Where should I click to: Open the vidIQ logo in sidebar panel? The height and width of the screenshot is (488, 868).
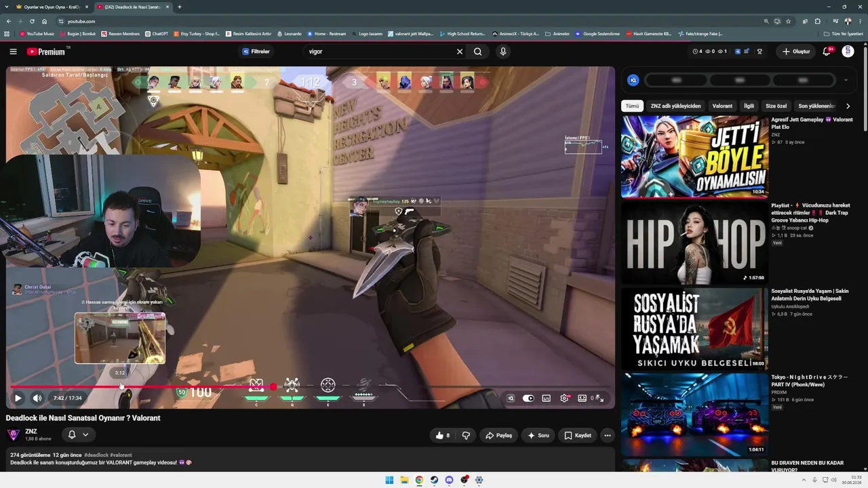[633, 80]
